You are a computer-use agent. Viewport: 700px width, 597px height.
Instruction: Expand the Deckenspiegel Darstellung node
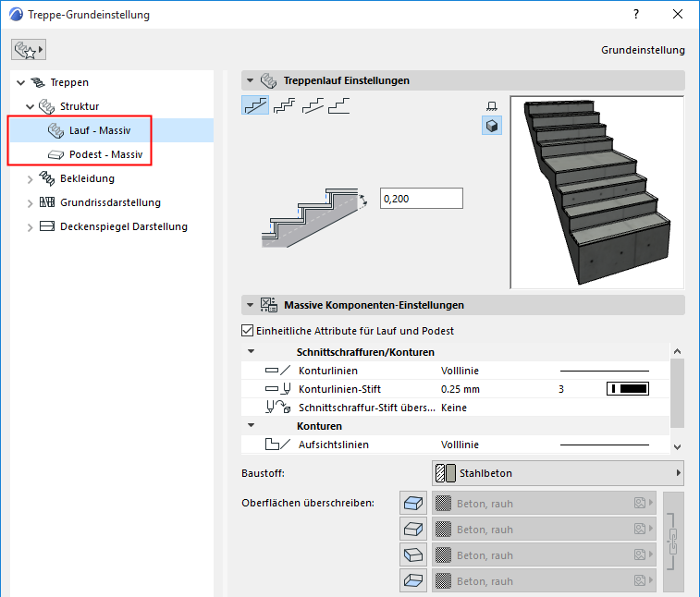pyautogui.click(x=30, y=227)
